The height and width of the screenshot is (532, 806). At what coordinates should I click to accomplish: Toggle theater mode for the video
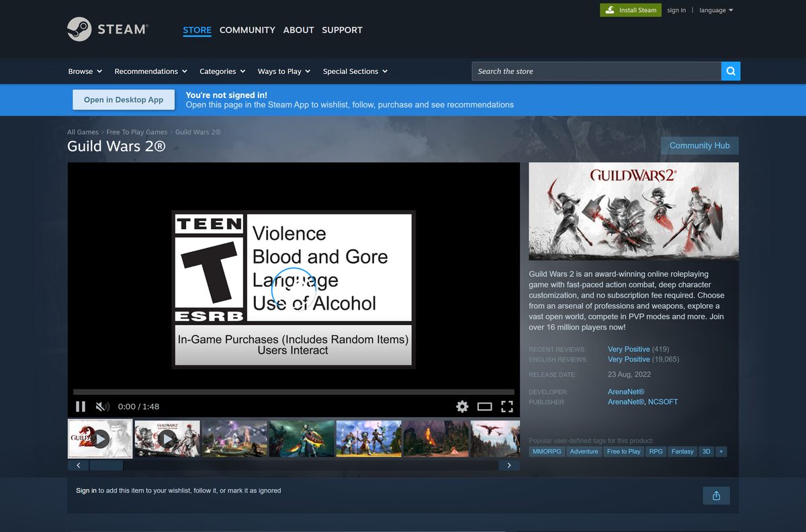(485, 406)
